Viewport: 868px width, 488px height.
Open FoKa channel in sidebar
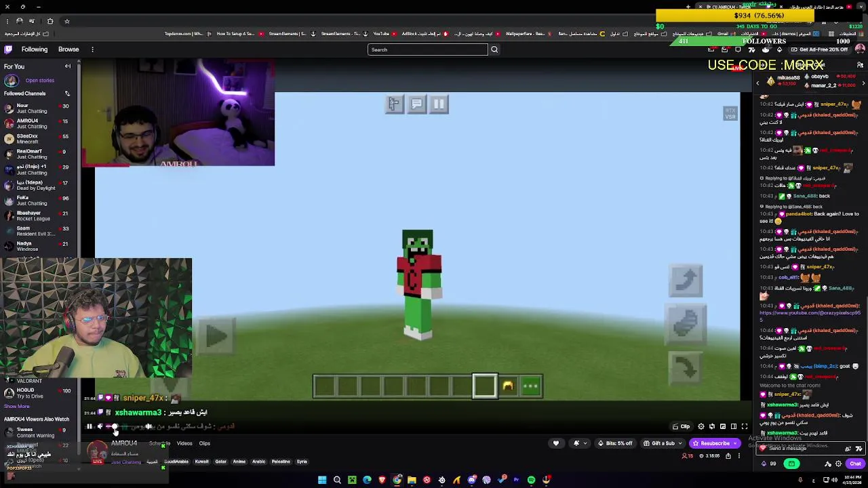click(37, 200)
